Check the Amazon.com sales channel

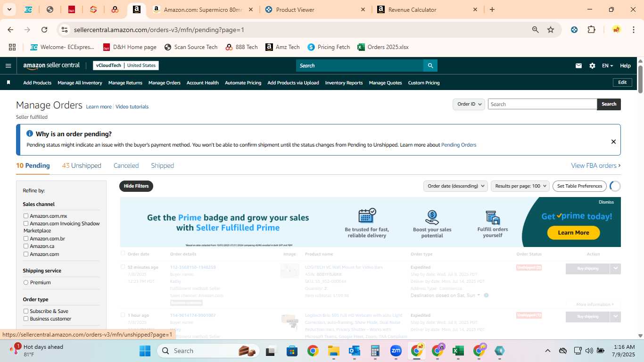coord(26,254)
